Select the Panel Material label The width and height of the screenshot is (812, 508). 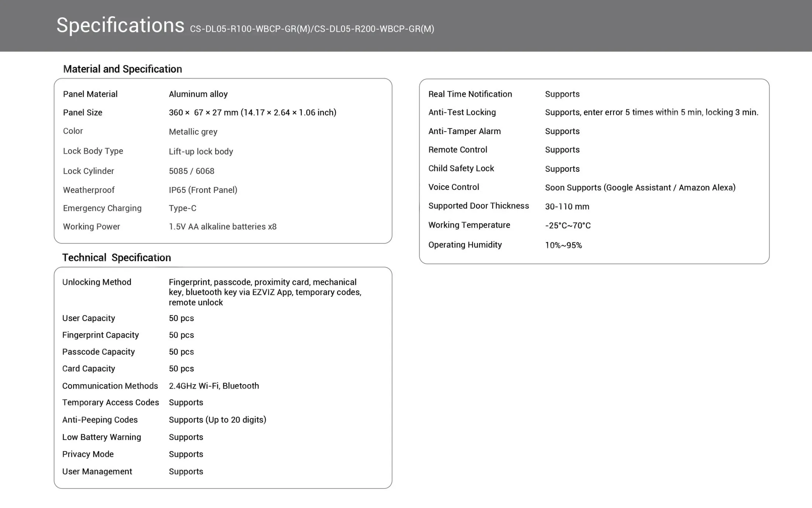click(x=90, y=94)
